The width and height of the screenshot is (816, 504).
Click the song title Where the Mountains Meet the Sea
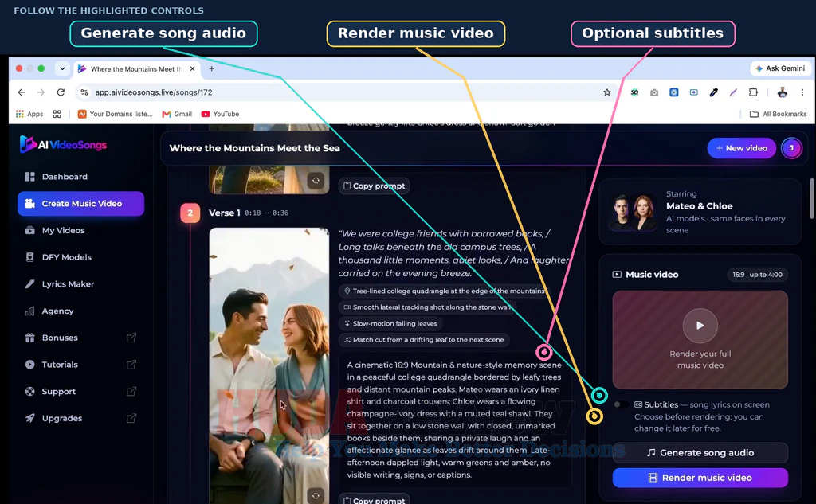(x=254, y=148)
